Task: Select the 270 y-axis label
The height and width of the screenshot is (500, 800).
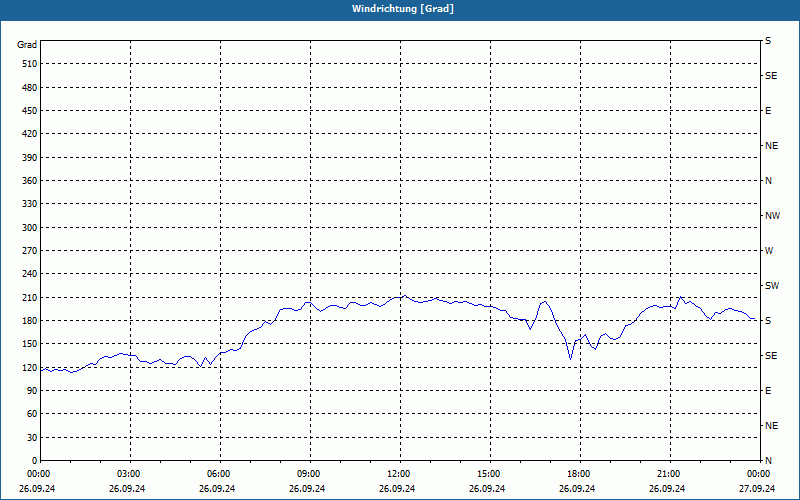Action: click(30, 251)
